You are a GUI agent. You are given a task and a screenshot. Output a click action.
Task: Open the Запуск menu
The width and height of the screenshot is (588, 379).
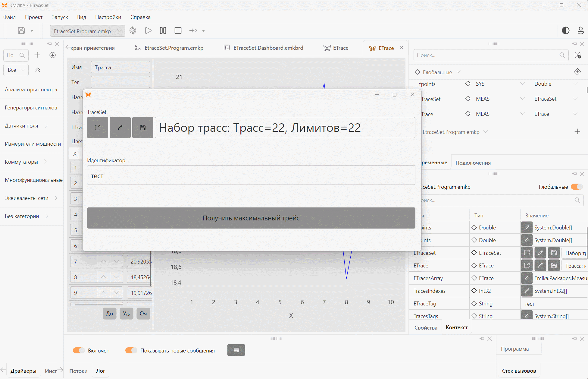click(x=60, y=17)
